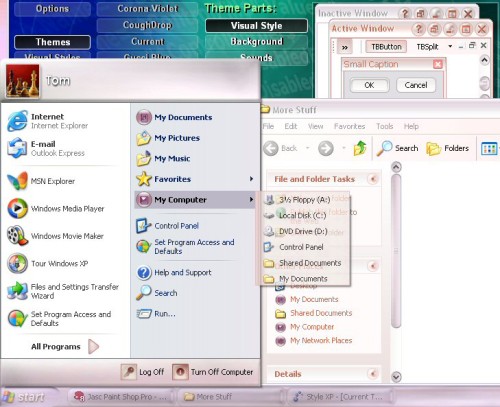Click Search in the Start menu
The width and height of the screenshot is (500, 407).
tap(157, 293)
